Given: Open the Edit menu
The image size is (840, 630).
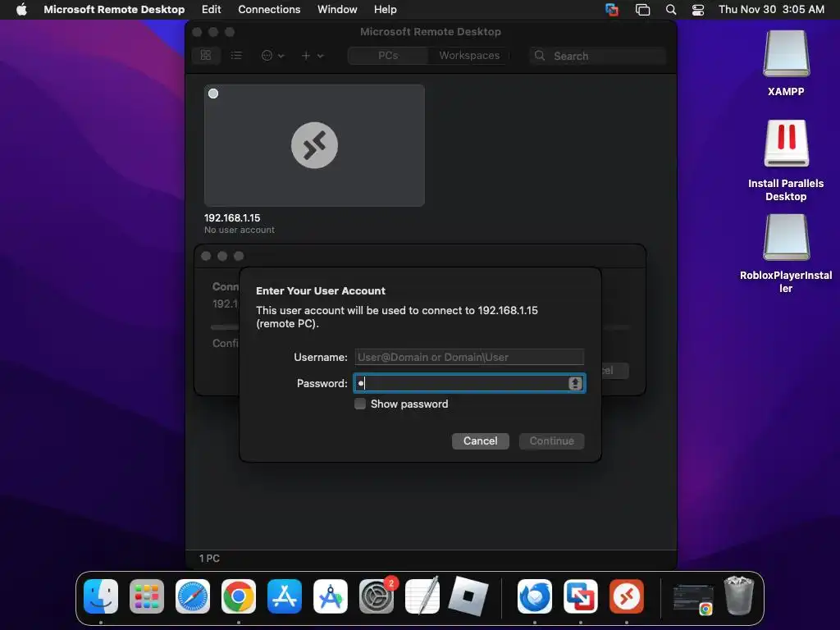Looking at the screenshot, I should tap(211, 10).
